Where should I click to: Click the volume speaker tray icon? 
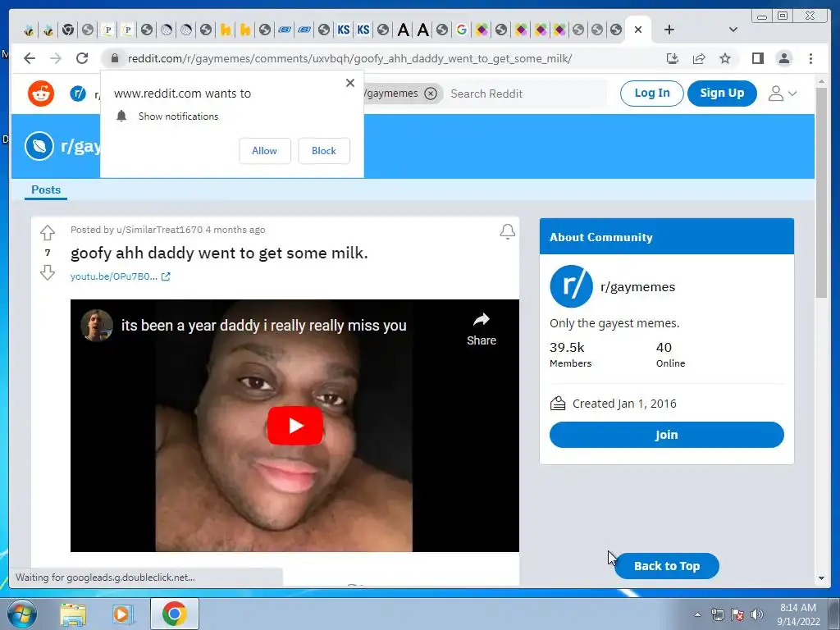pos(757,614)
